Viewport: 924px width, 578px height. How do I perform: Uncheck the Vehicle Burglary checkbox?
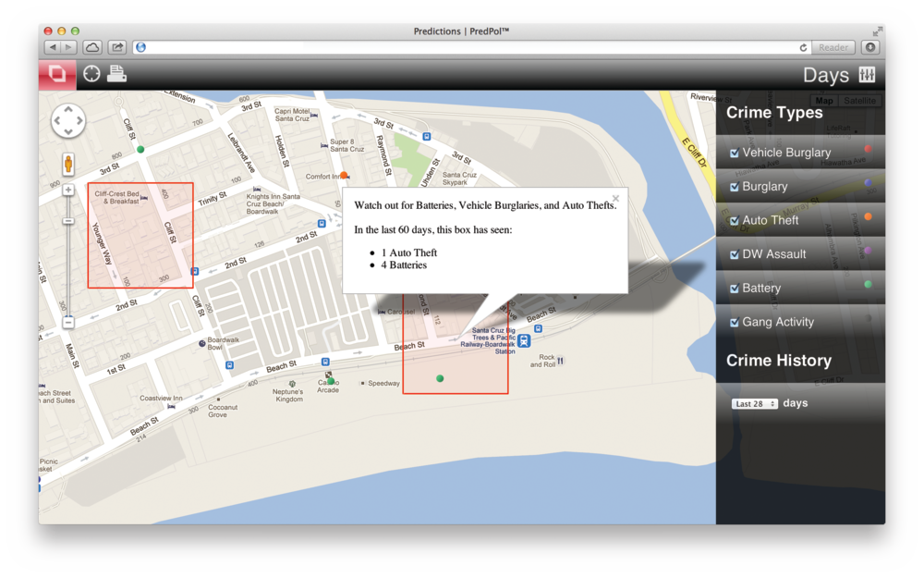click(735, 154)
